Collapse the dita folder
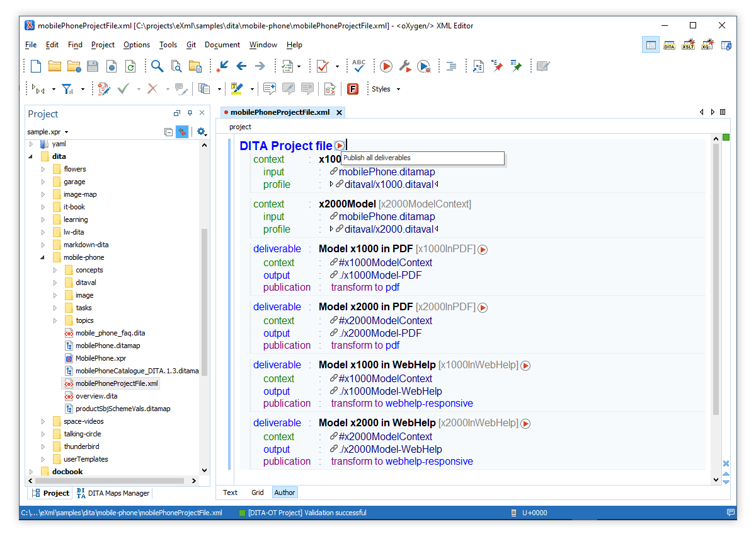 pos(31,156)
